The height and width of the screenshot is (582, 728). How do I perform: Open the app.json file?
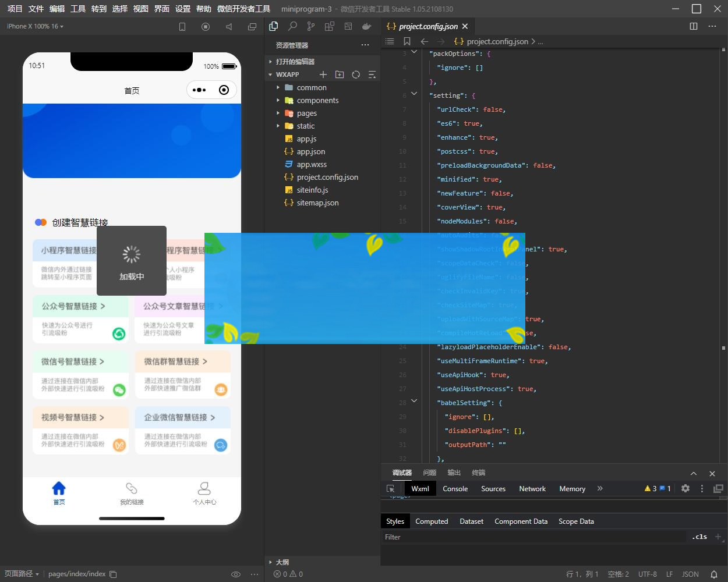[x=311, y=151]
